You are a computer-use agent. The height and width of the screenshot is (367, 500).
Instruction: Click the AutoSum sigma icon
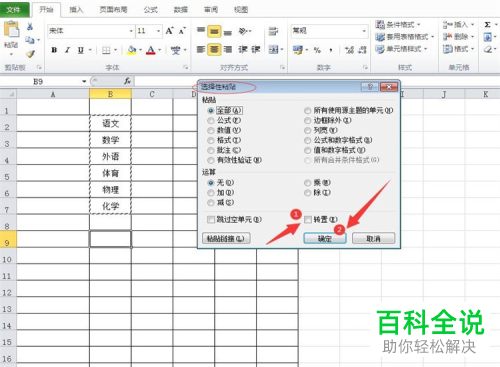coord(487,25)
